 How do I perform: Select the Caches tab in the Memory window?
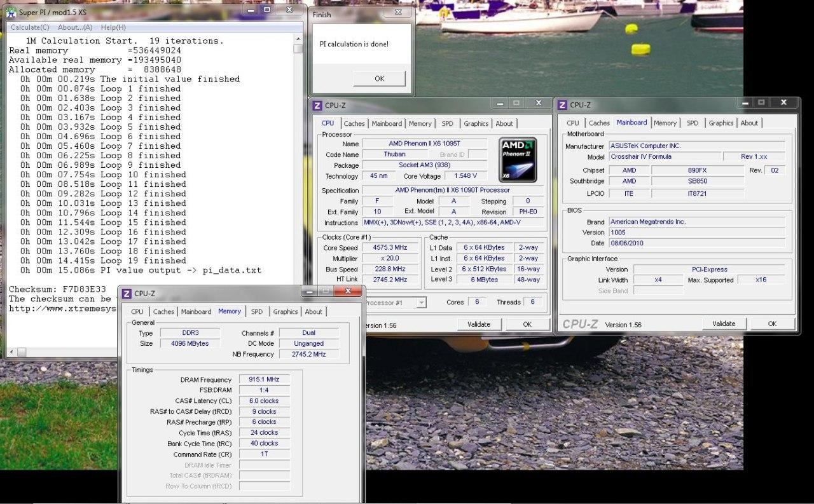click(x=163, y=312)
